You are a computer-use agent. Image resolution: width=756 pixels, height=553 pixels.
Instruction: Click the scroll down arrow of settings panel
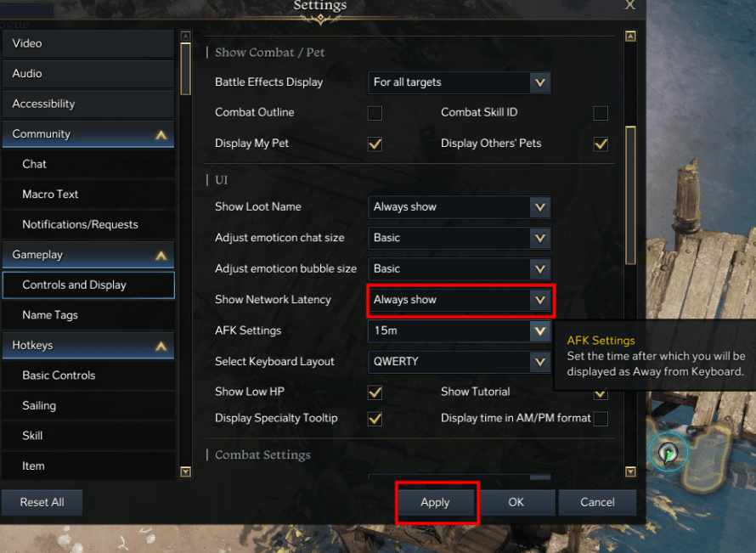click(630, 471)
